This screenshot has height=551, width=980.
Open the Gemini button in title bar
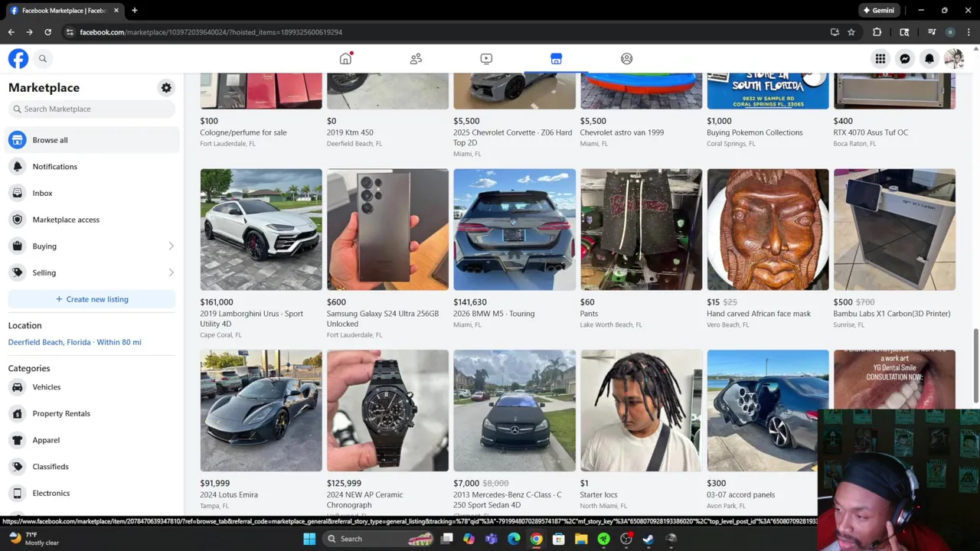click(878, 11)
